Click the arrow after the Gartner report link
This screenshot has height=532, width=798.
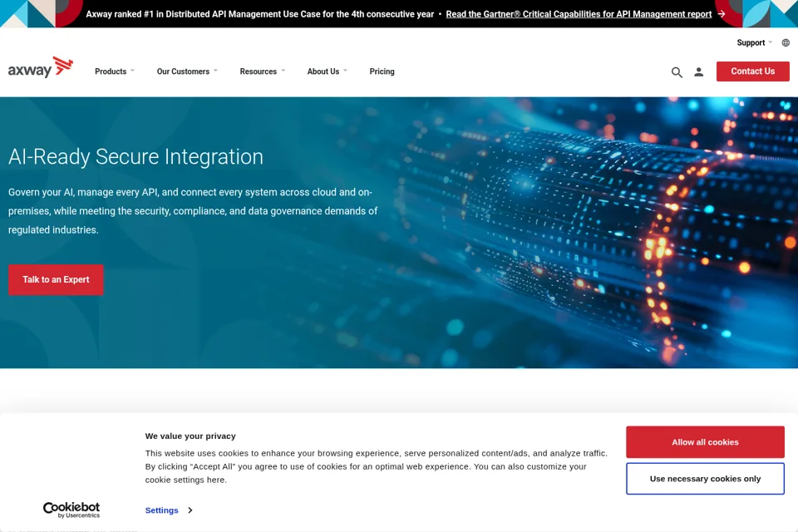(722, 14)
